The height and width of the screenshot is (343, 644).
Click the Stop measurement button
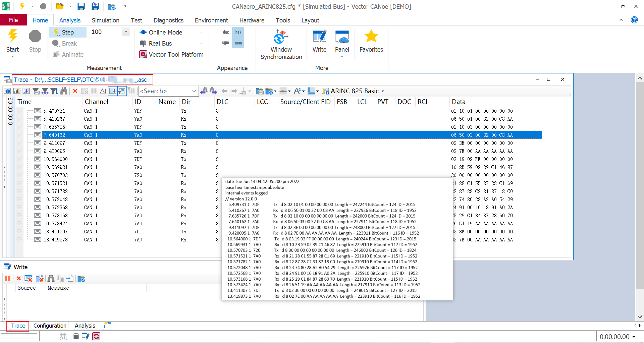click(35, 41)
